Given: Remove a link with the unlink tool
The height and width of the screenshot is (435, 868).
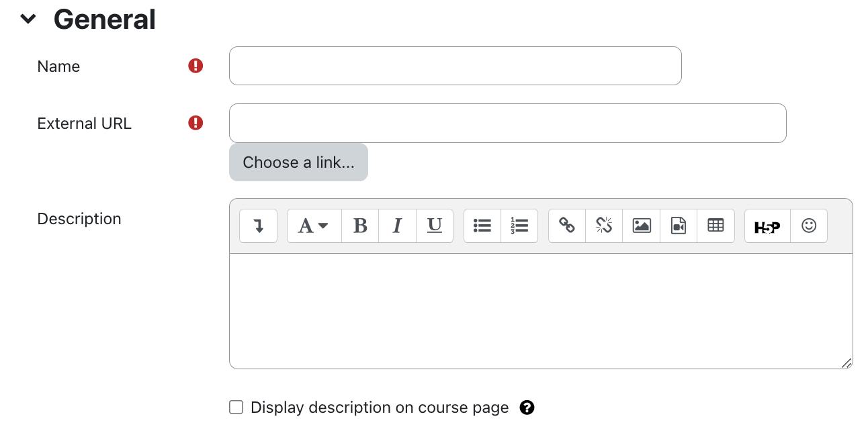Looking at the screenshot, I should [603, 226].
